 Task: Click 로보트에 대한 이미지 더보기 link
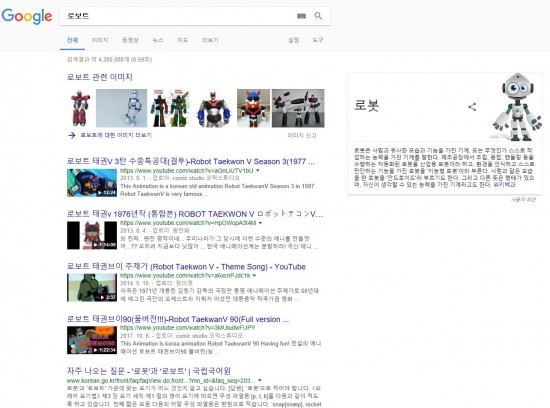point(116,135)
